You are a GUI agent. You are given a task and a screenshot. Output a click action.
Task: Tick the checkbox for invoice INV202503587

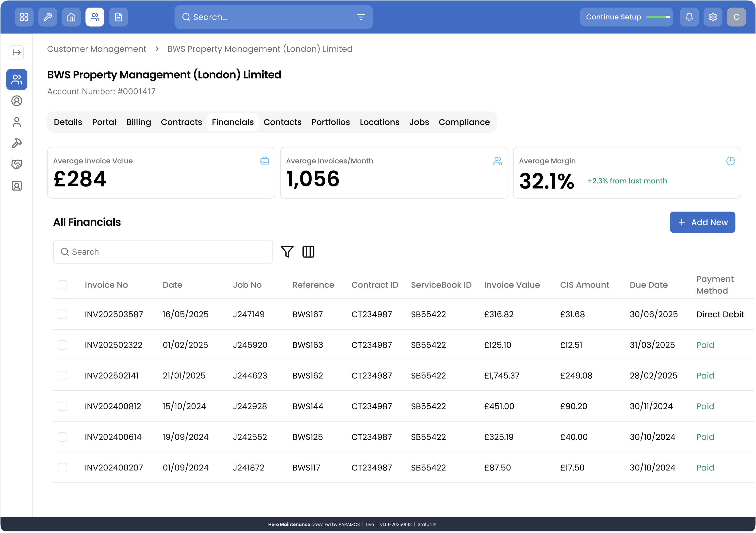tap(63, 314)
